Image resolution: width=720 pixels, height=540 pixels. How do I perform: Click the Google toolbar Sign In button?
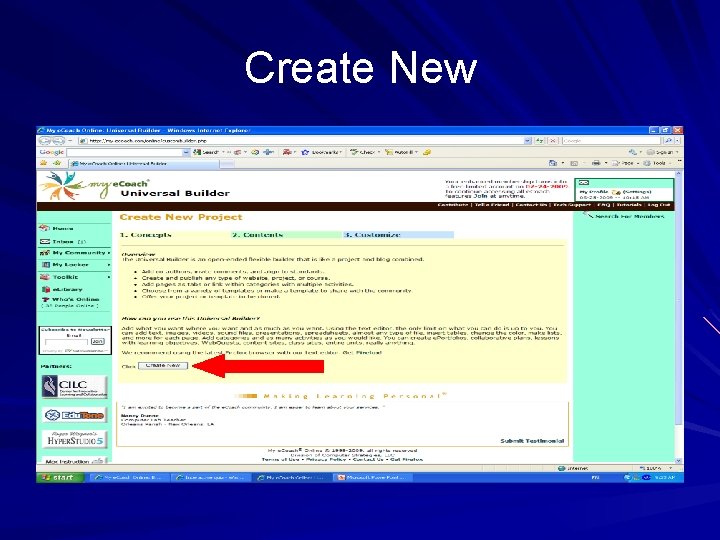click(x=662, y=152)
